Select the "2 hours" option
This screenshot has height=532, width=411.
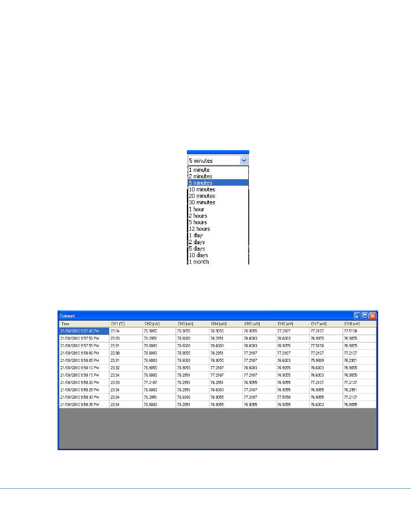coord(218,216)
